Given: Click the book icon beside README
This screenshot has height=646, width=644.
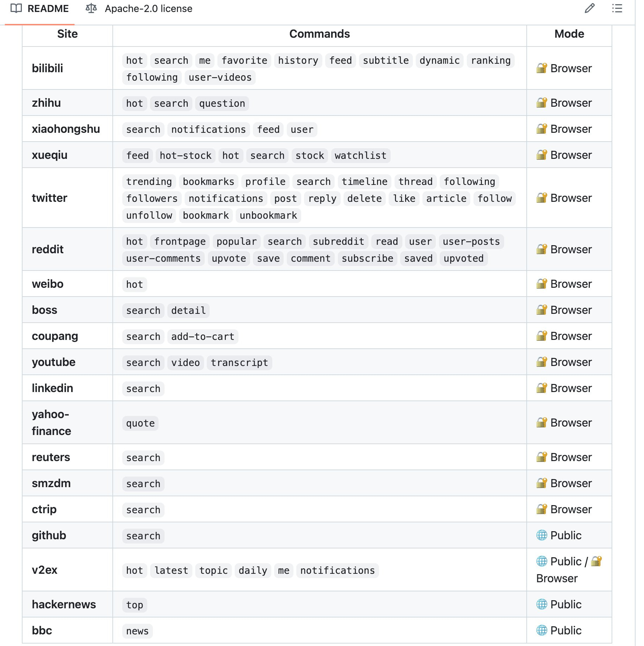Looking at the screenshot, I should pos(16,8).
